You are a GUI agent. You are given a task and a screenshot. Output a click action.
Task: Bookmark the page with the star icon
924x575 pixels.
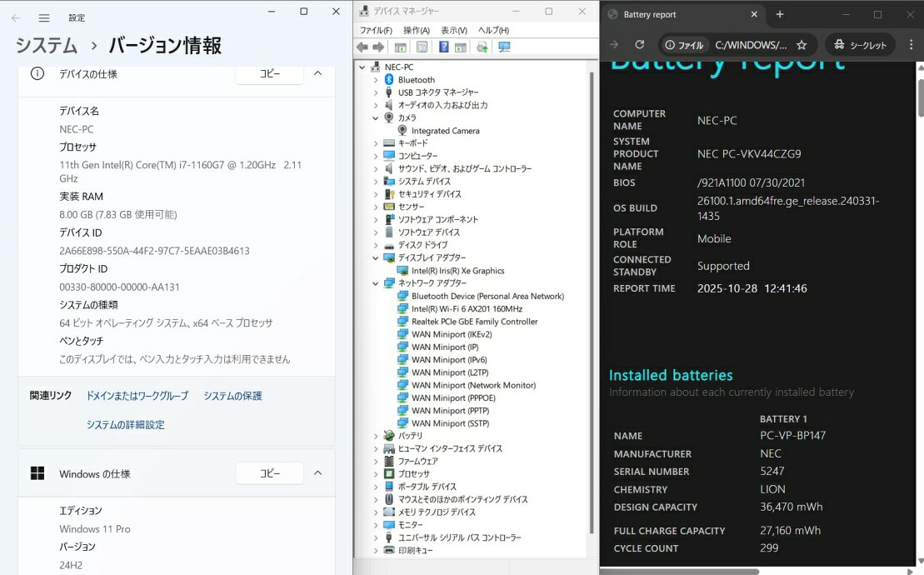(x=802, y=45)
